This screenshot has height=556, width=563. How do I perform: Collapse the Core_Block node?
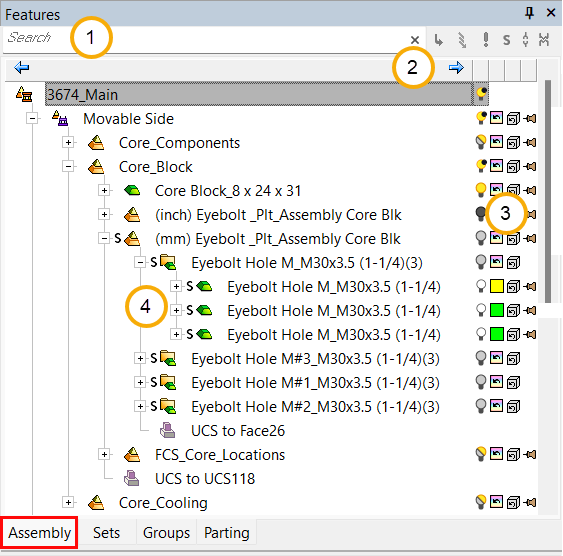pyautogui.click(x=68, y=167)
